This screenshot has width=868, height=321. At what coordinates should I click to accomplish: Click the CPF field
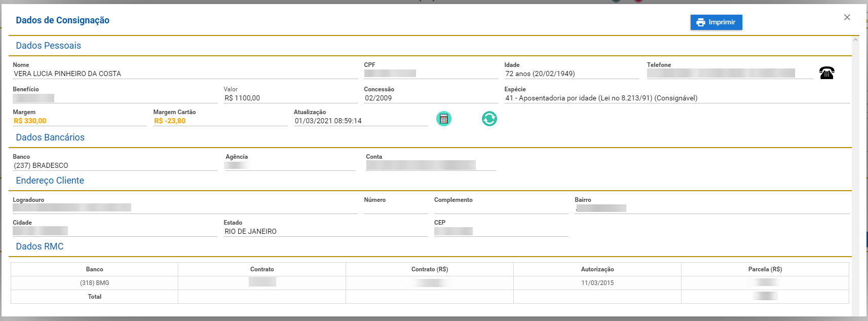431,74
